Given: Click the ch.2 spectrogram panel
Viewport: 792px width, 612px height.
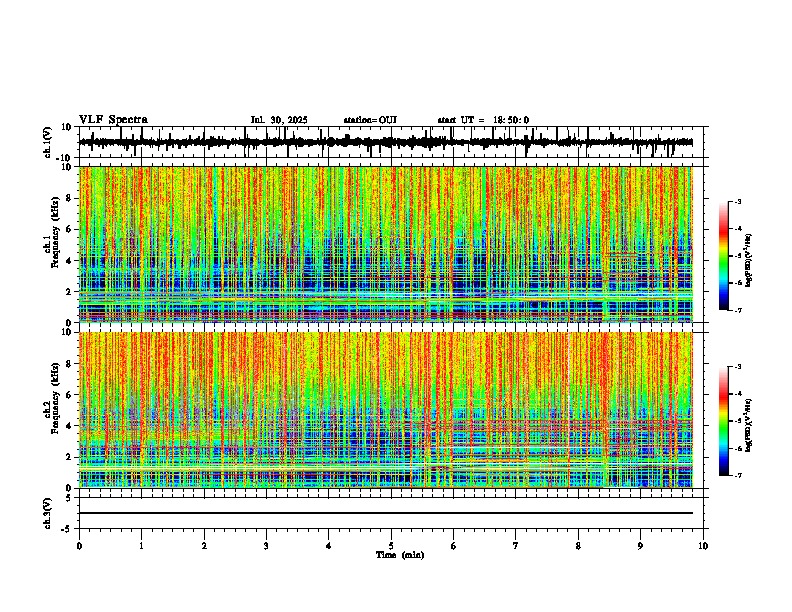Looking at the screenshot, I should click(x=386, y=410).
